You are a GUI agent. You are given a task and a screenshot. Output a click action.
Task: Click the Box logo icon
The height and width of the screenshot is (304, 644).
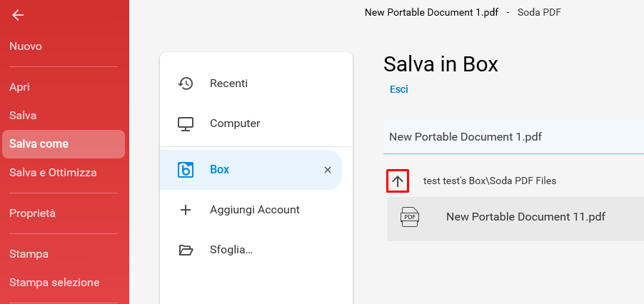(186, 170)
